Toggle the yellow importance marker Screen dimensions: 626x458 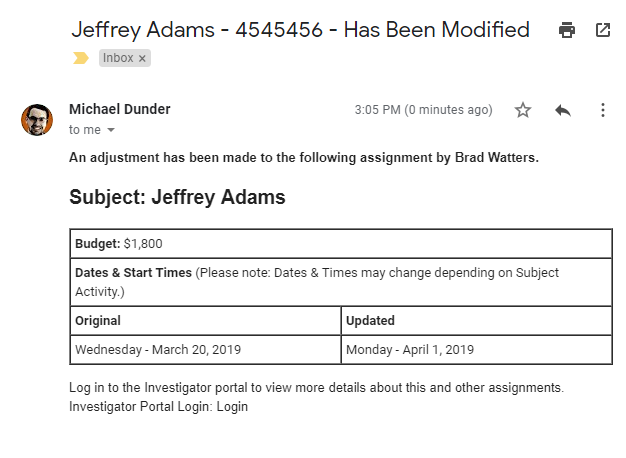81,58
